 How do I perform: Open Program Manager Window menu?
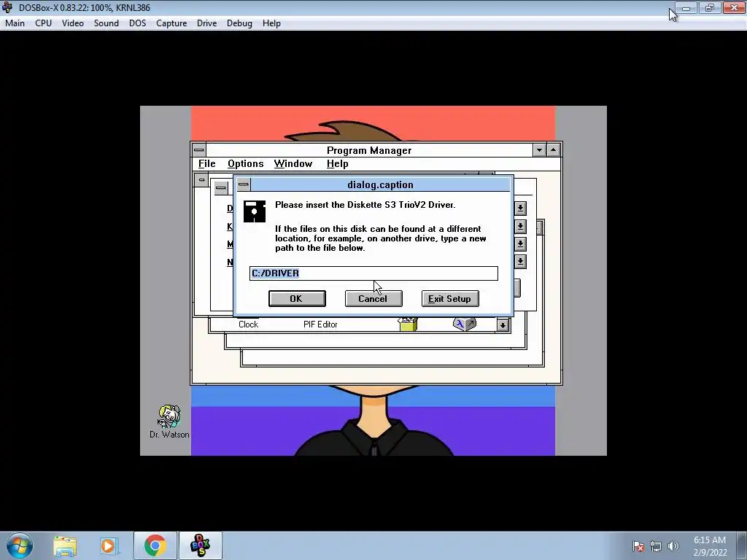pyautogui.click(x=293, y=164)
